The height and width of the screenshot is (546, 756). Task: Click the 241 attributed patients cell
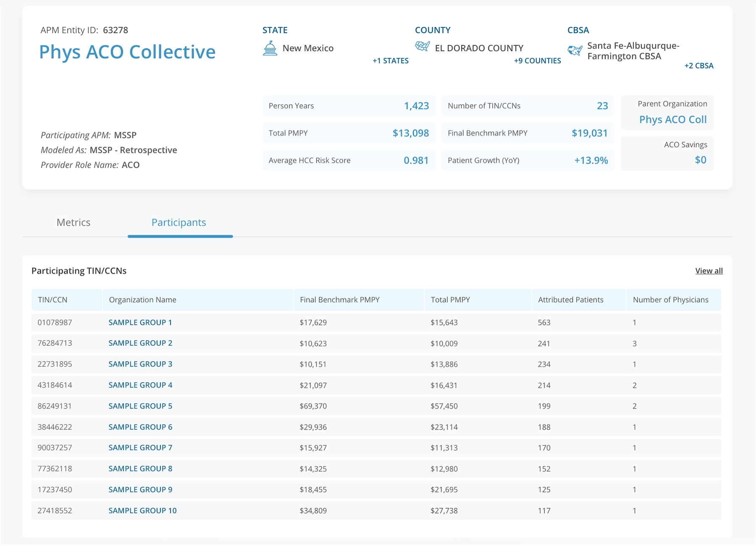pos(544,344)
